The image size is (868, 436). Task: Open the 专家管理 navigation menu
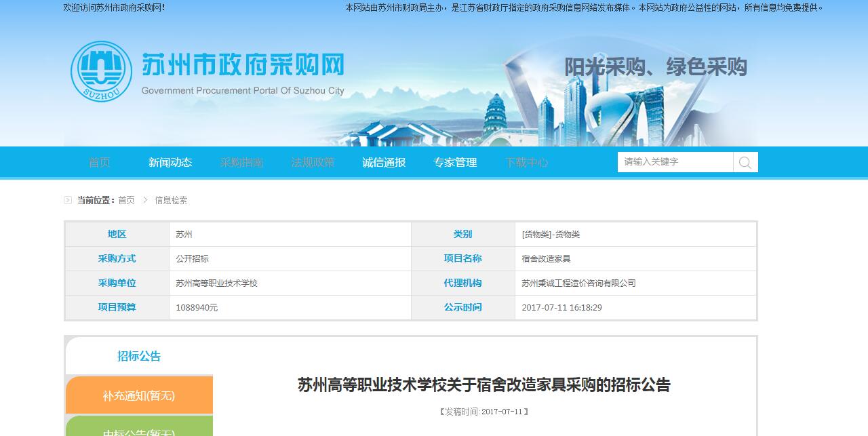coord(455,162)
